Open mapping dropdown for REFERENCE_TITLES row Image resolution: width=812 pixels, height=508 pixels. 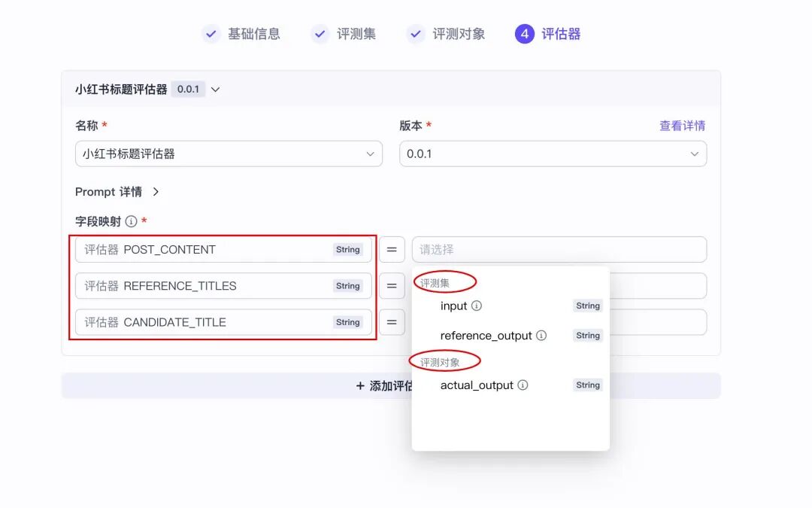[x=658, y=286]
